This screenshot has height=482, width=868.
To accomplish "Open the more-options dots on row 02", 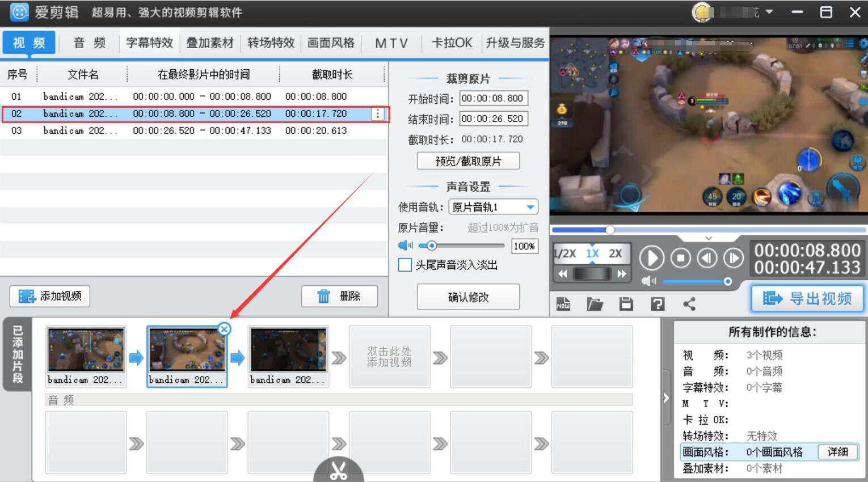I will click(x=378, y=114).
